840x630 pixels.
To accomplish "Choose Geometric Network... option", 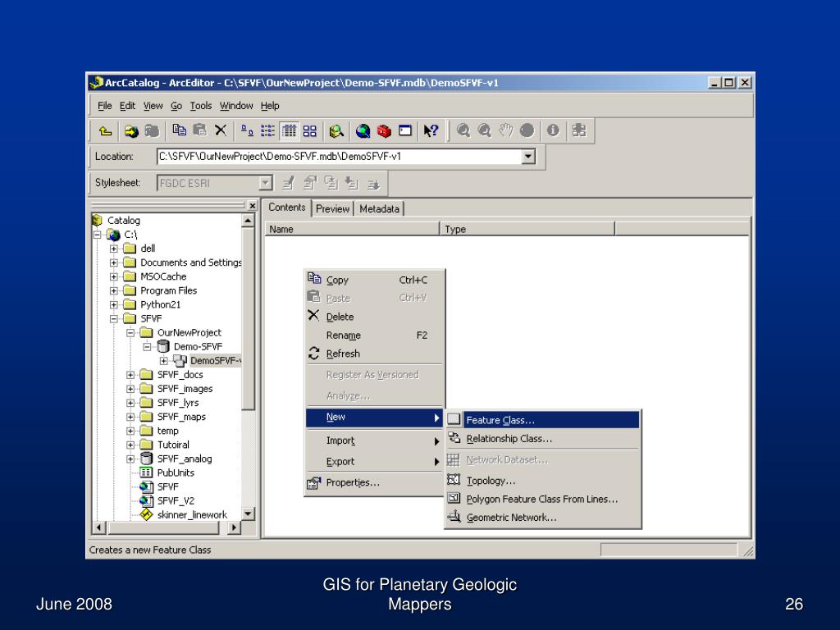I will (542, 518).
